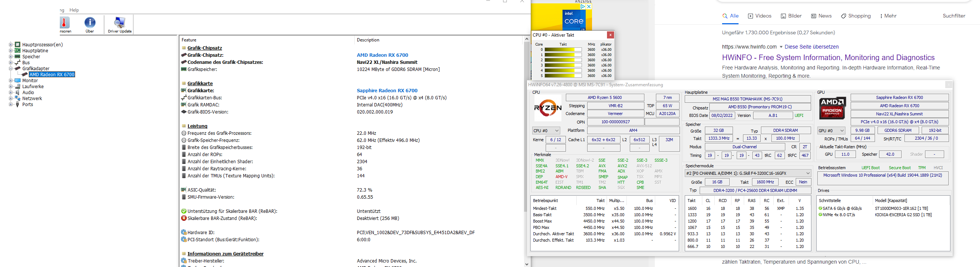980x267 pixels.
Task: Click the green ReBAR support check icon
Action: [x=184, y=211]
